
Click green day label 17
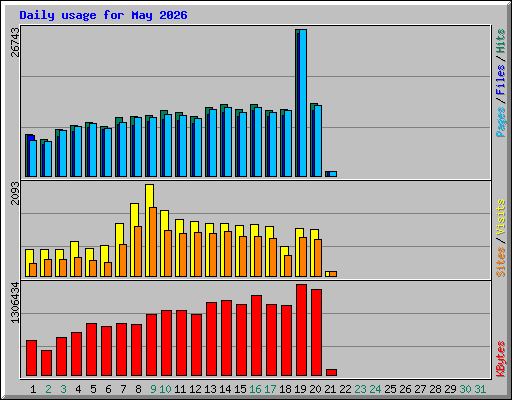pos(270,389)
